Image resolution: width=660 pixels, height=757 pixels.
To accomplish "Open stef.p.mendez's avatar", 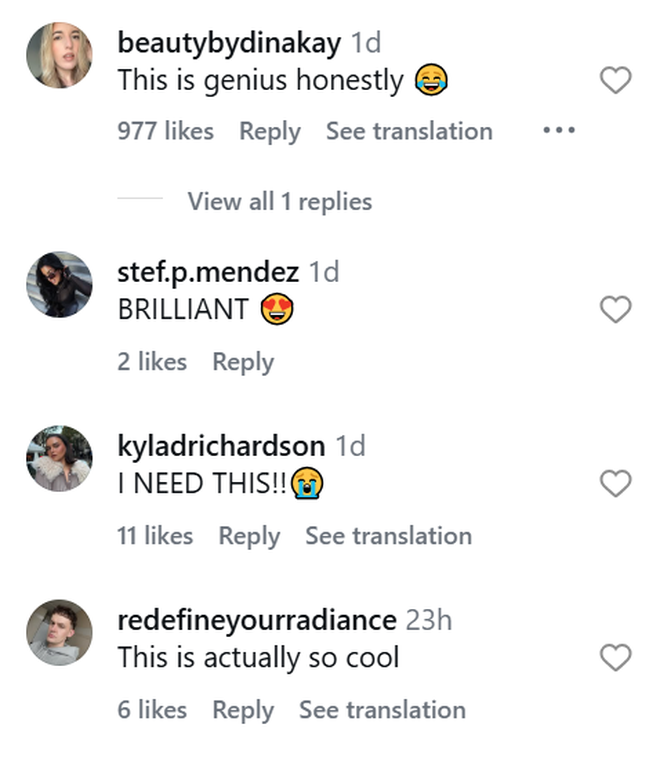I will pos(59,285).
